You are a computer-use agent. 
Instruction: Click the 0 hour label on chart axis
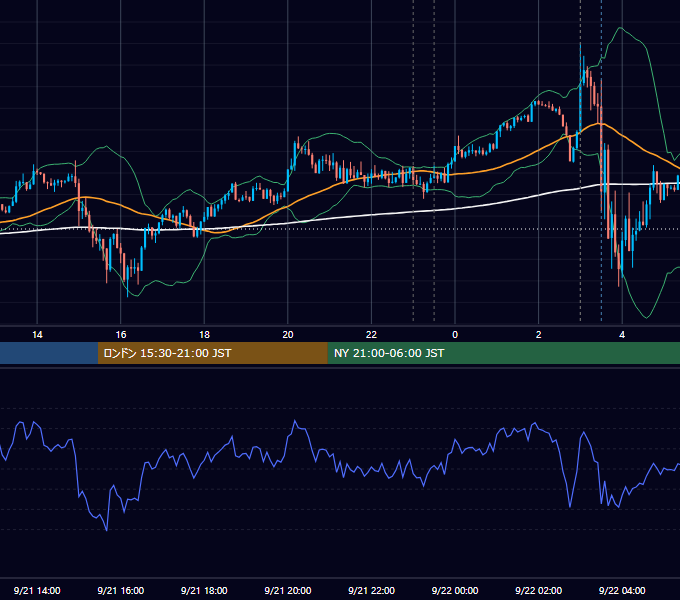(455, 335)
